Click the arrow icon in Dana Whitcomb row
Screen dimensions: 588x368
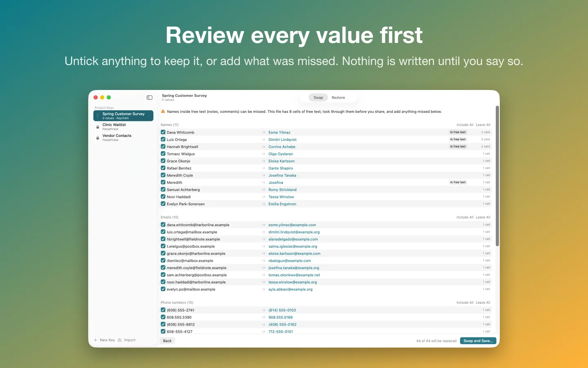tap(263, 132)
